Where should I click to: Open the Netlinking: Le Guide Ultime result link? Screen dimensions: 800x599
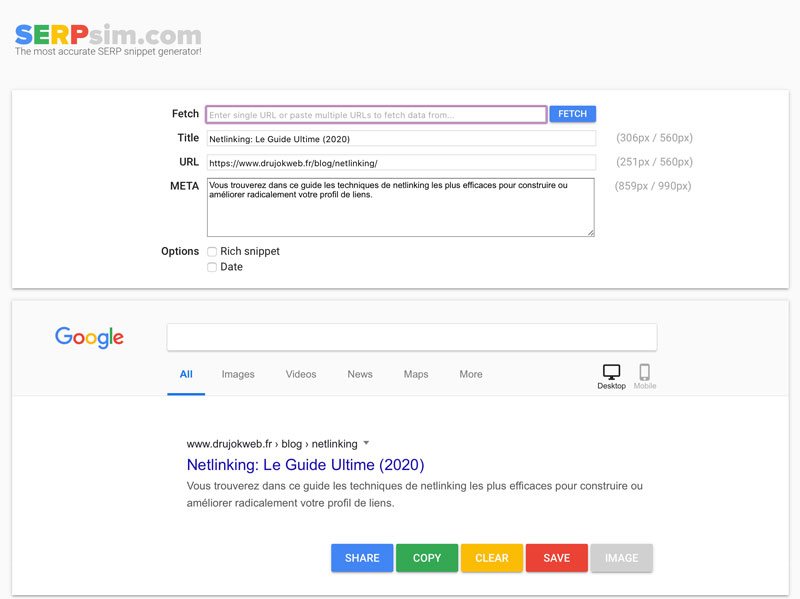[305, 465]
